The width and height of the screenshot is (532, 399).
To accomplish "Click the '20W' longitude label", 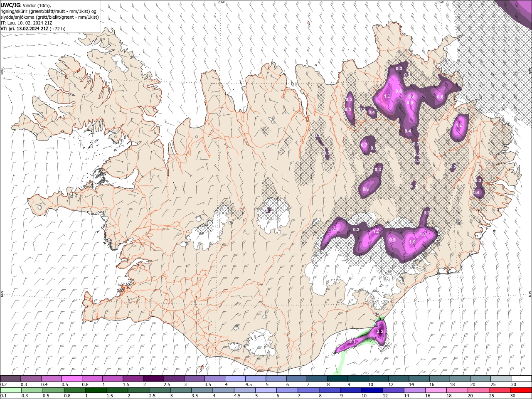I will pos(221,2).
